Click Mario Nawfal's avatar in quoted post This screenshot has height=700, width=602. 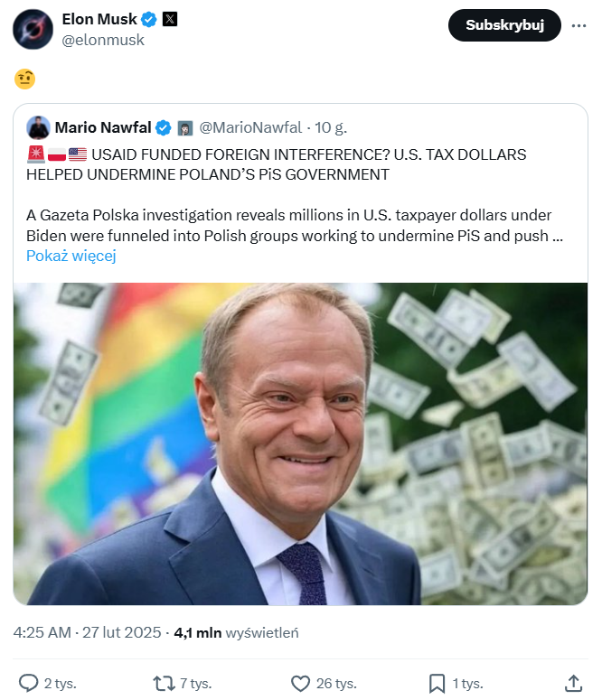pyautogui.click(x=38, y=127)
